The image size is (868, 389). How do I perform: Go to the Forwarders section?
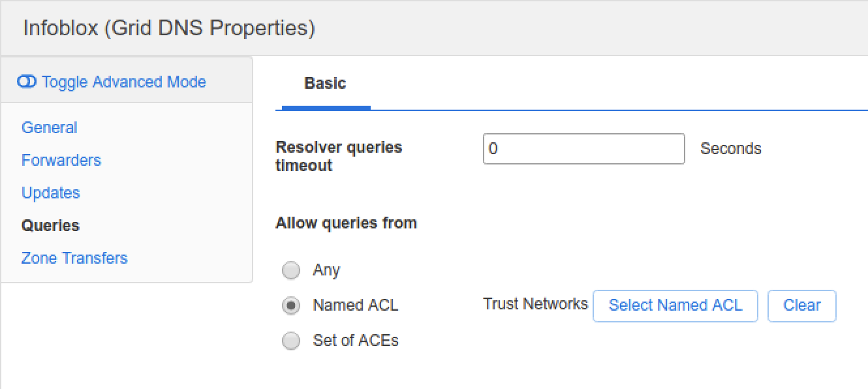coord(61,161)
